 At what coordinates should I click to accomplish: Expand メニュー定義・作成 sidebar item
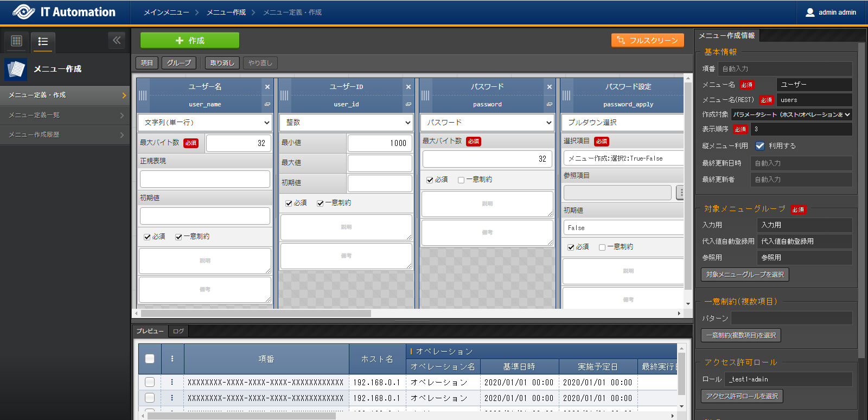65,95
